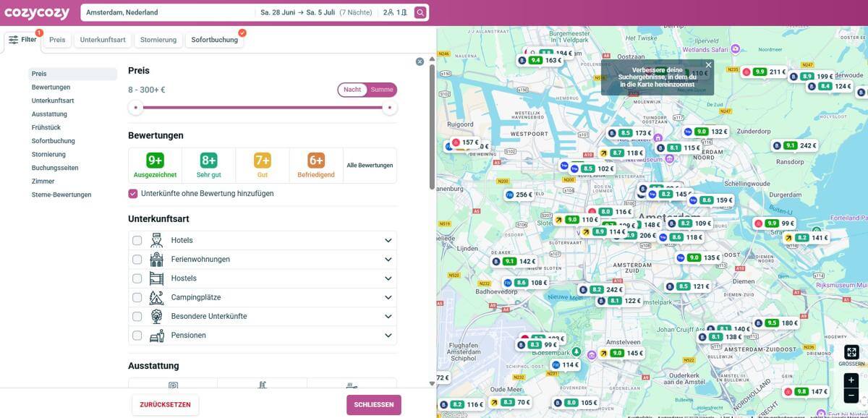
Task: Enable the Campingplätze checkbox
Action: [x=137, y=297]
